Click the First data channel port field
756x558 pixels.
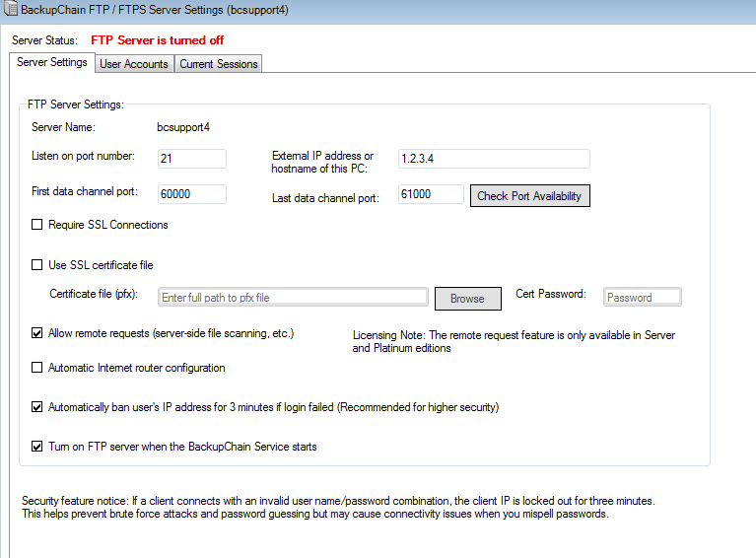[192, 194]
